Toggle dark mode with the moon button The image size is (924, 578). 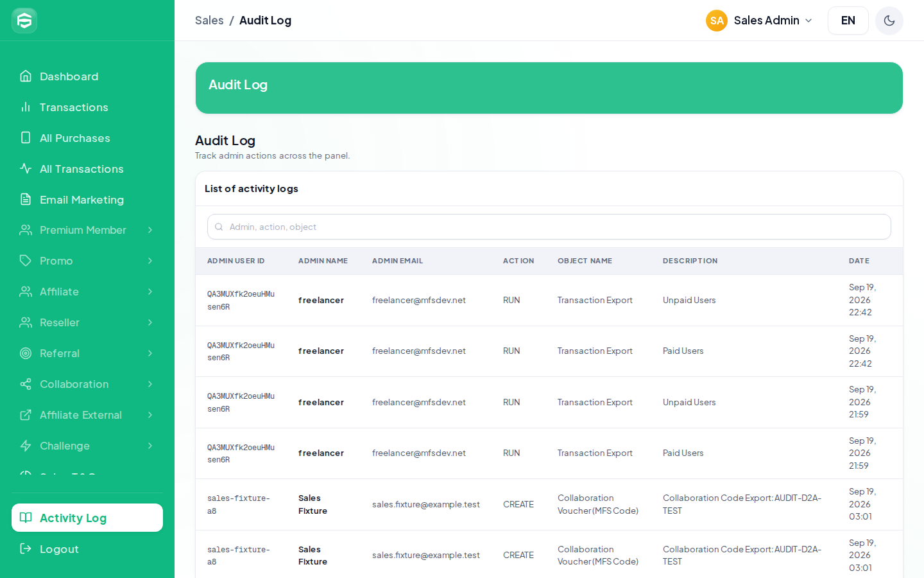[889, 21]
